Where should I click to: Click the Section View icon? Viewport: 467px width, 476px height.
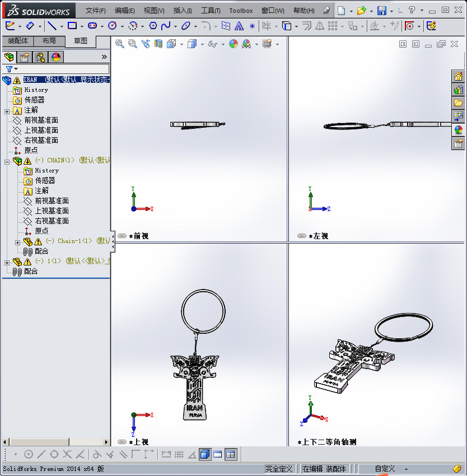click(158, 44)
